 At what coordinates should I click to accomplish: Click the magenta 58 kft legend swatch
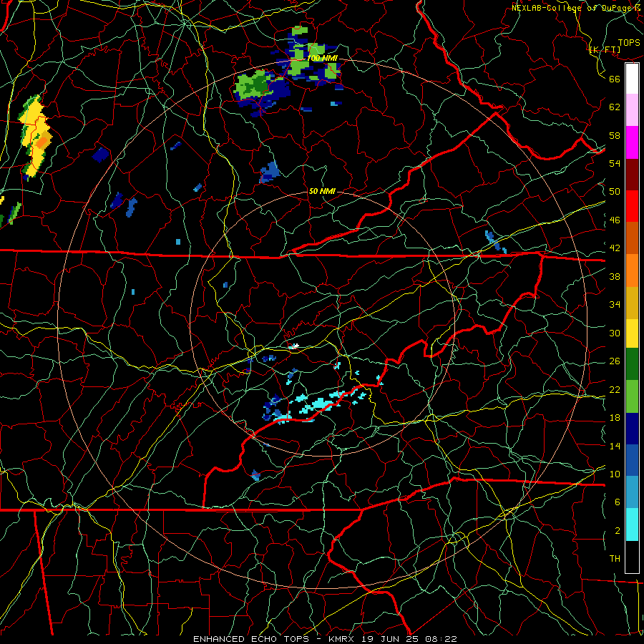(632, 142)
